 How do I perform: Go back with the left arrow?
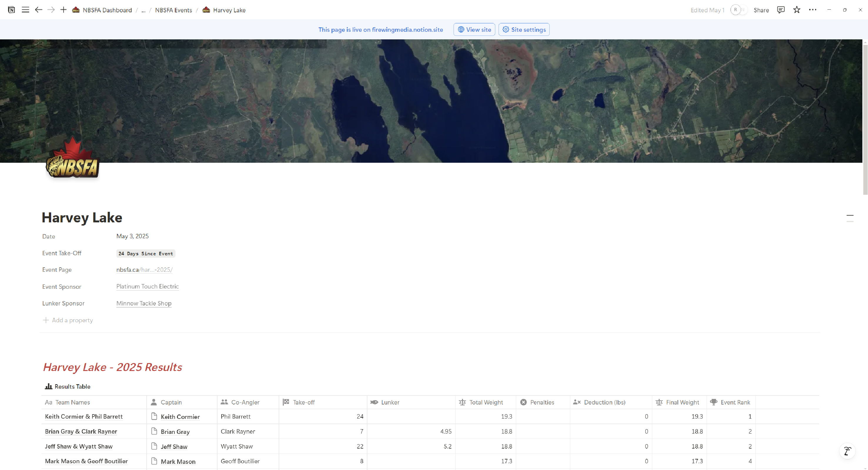click(39, 10)
